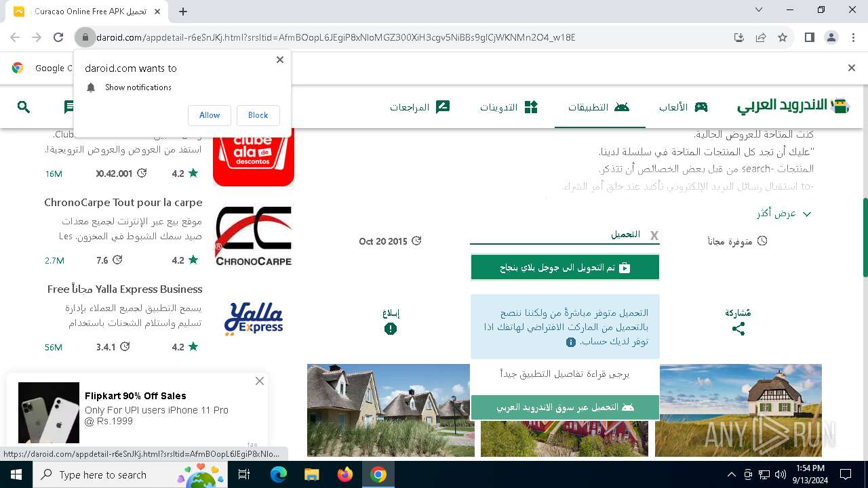Click the site search magnifier icon
Viewport: 868px width, 488px height.
(24, 107)
